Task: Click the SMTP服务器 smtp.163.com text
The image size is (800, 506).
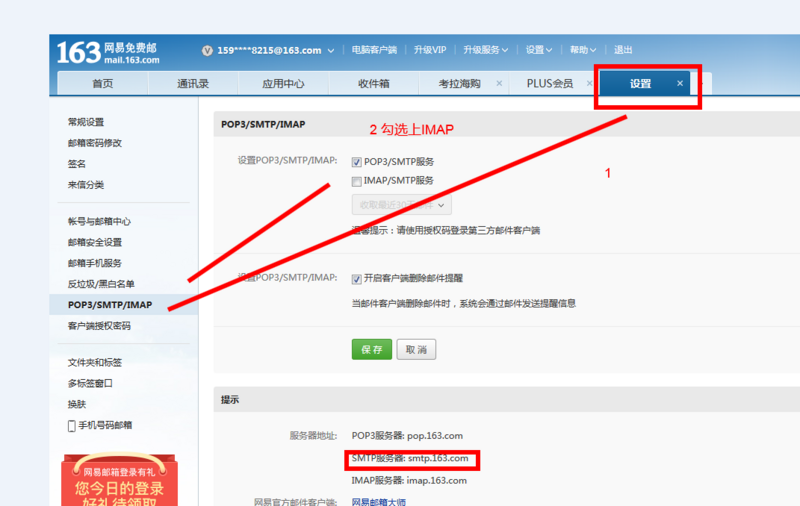Action: pyautogui.click(x=410, y=458)
